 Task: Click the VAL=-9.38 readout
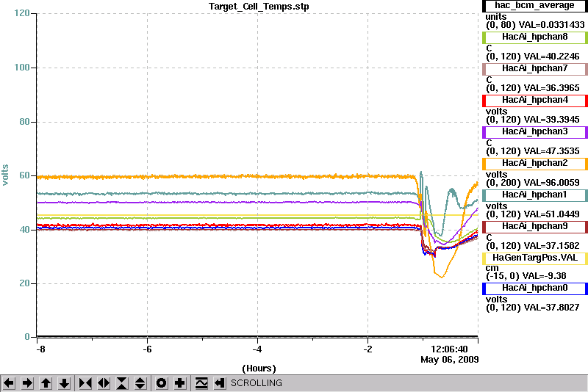click(x=545, y=276)
